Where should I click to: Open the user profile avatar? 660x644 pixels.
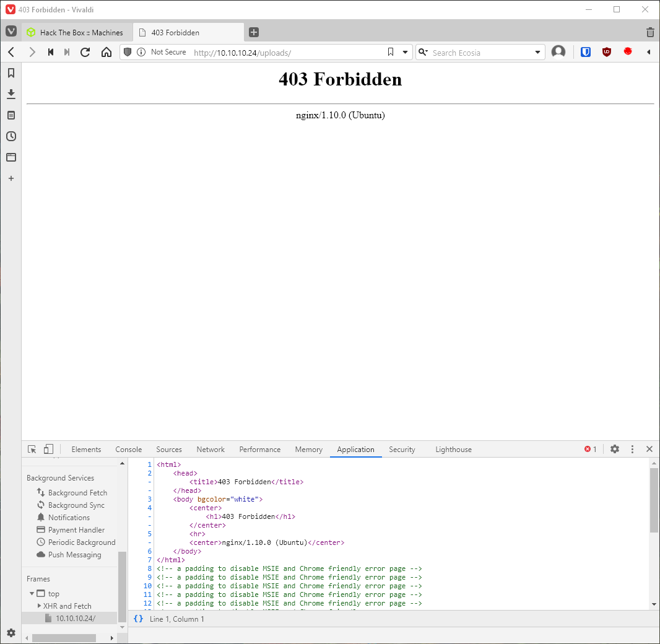click(x=558, y=52)
